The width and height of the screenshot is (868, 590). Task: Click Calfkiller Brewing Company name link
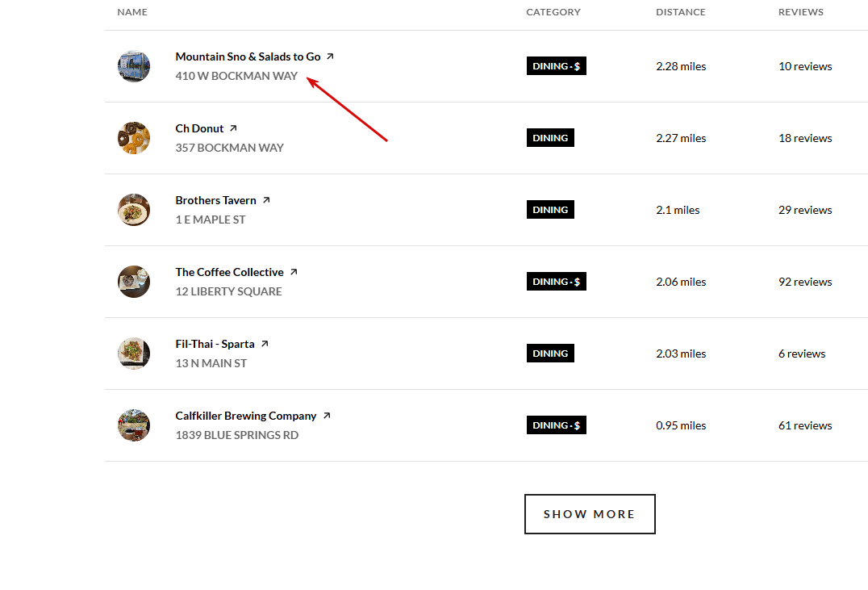[x=246, y=416]
